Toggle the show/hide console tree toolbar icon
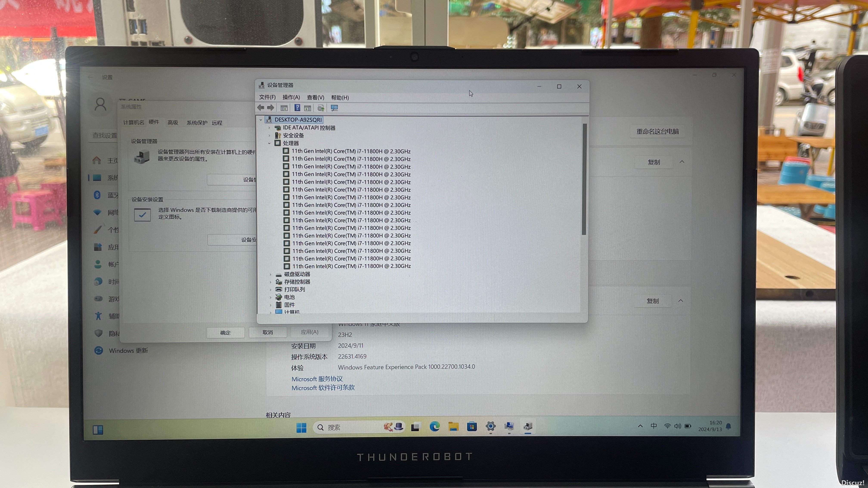Viewport: 868px width, 488px height. (284, 108)
